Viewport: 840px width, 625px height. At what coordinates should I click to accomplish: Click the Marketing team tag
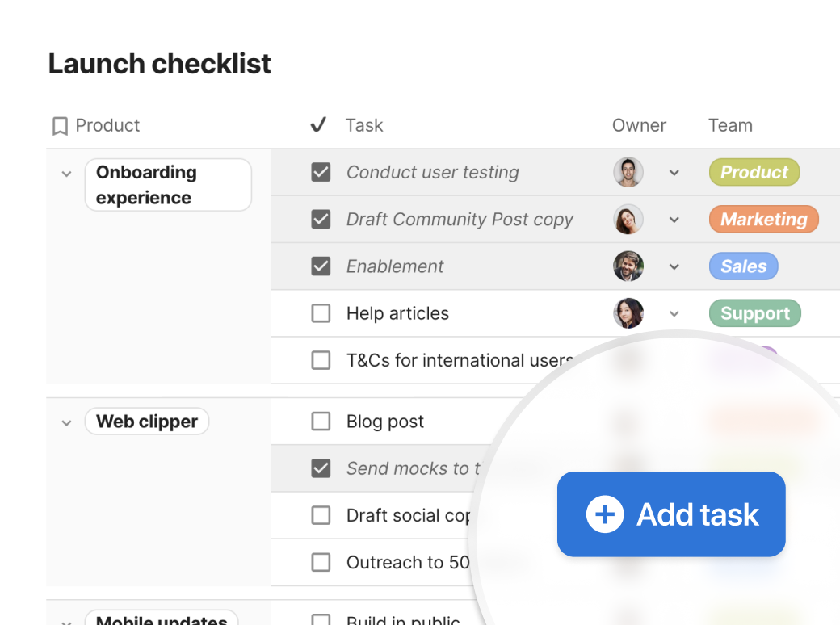(763, 219)
